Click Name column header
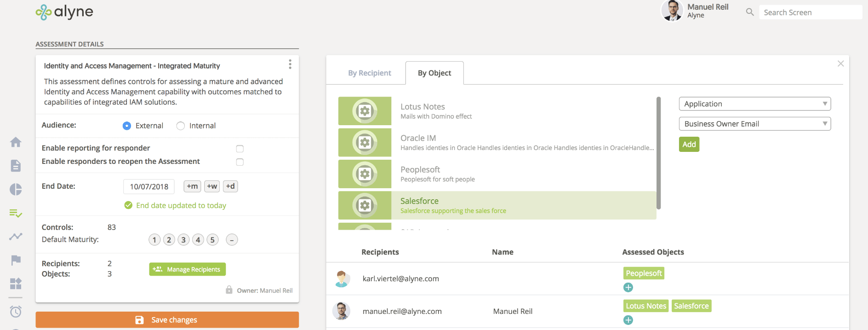Screen dimensions: 868x330 click(x=503, y=252)
